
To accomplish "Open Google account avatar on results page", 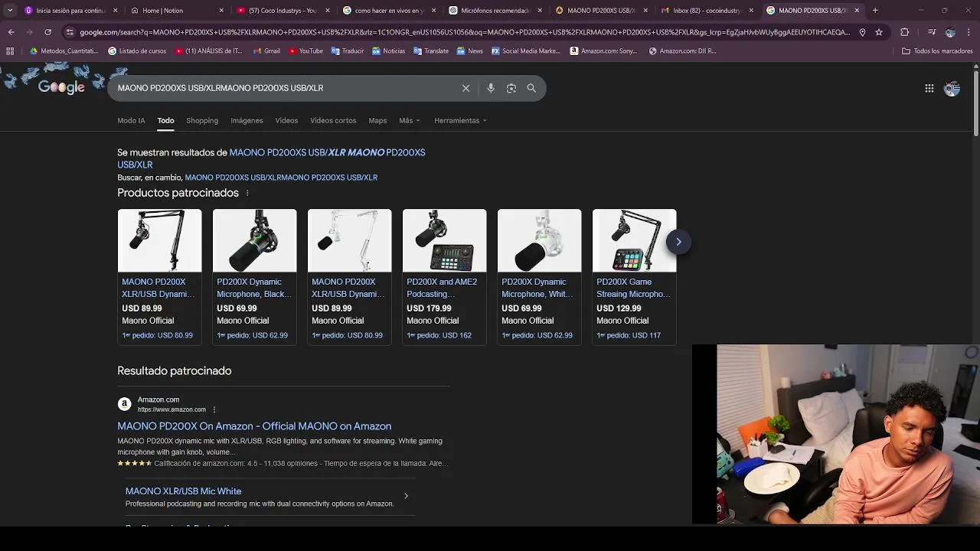I will [x=952, y=89].
